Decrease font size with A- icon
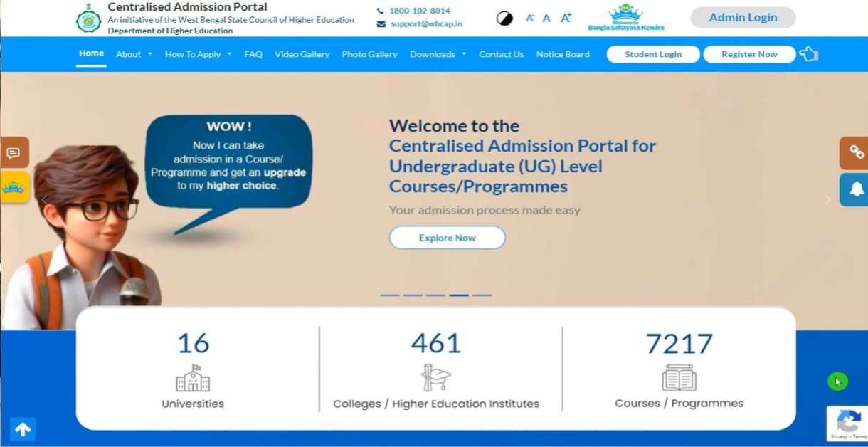This screenshot has width=868, height=447. [x=530, y=18]
